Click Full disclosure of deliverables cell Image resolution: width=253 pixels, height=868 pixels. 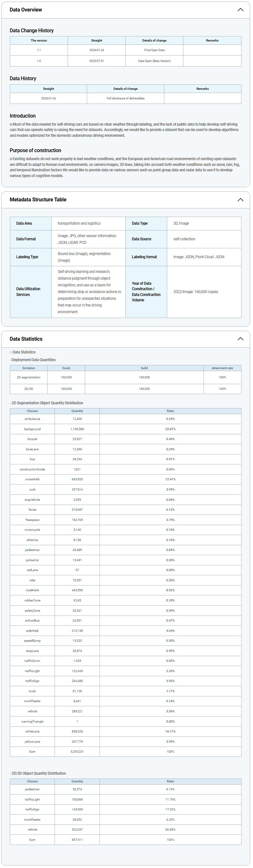click(x=125, y=98)
